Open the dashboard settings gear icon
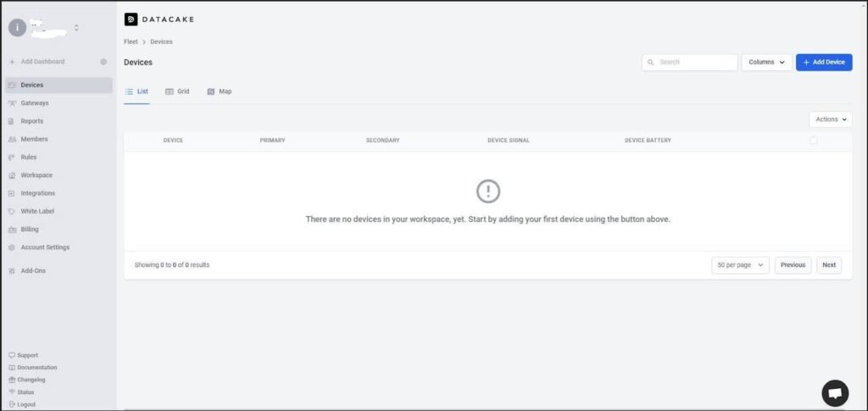 103,62
